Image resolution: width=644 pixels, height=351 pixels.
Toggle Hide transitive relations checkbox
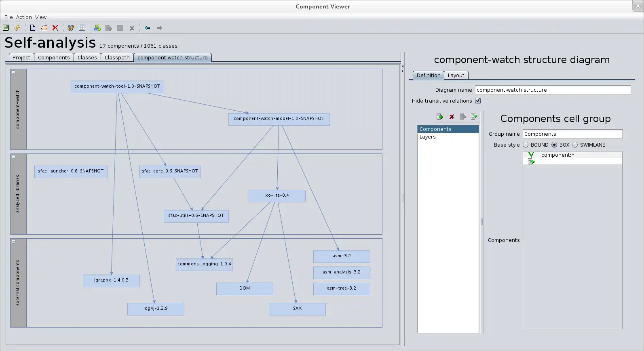click(478, 101)
